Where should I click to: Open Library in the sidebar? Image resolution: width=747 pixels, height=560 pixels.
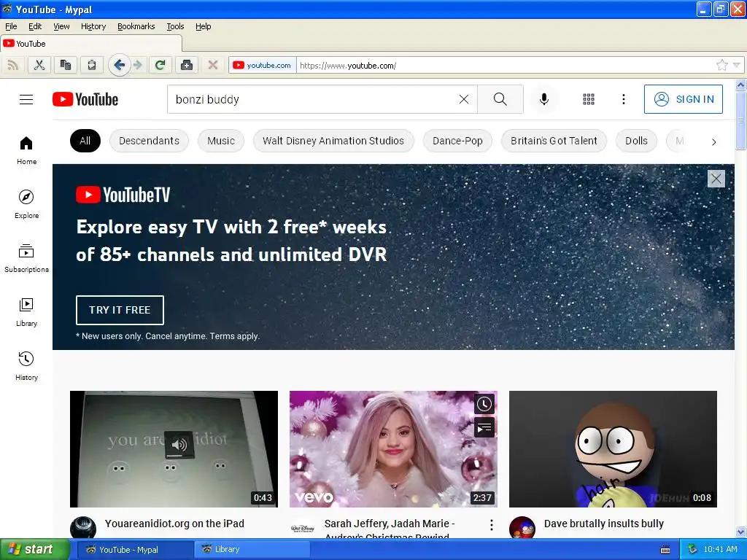click(x=26, y=312)
